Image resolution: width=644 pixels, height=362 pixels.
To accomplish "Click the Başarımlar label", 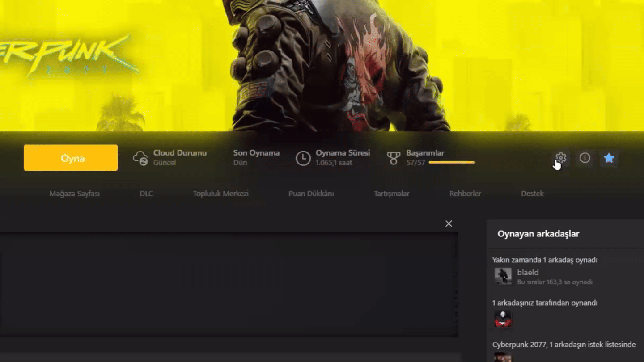I will point(425,153).
